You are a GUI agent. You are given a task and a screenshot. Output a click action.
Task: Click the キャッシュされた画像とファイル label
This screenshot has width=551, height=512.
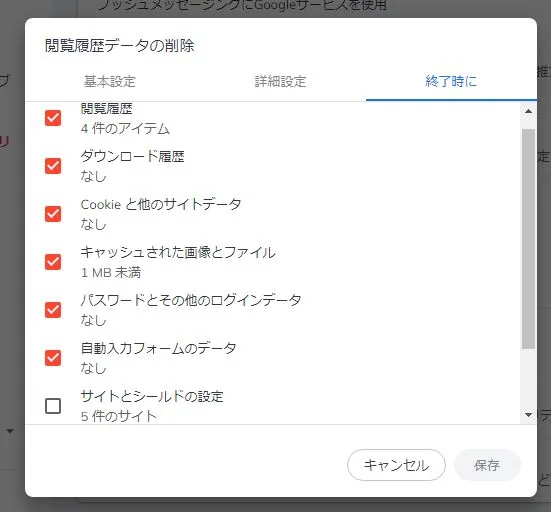178,252
